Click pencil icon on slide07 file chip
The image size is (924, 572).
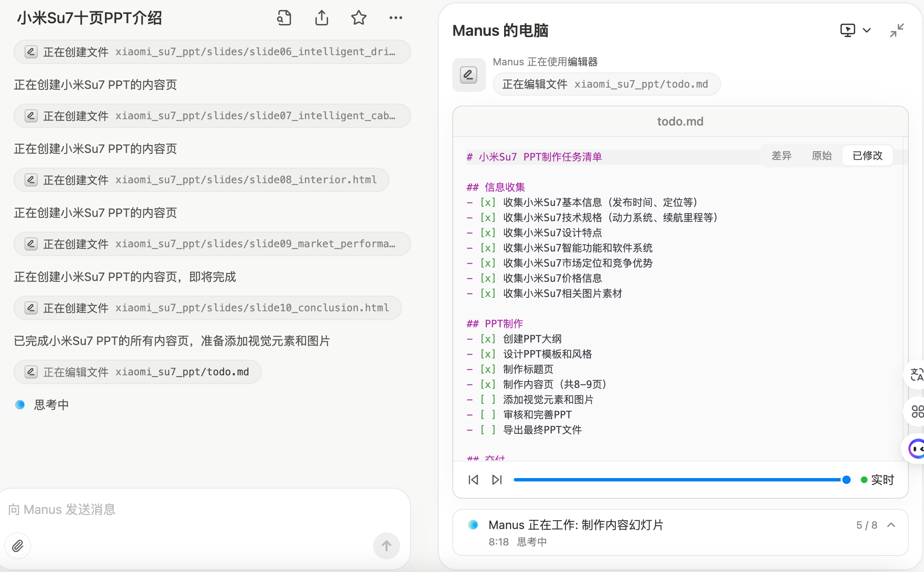tap(31, 116)
